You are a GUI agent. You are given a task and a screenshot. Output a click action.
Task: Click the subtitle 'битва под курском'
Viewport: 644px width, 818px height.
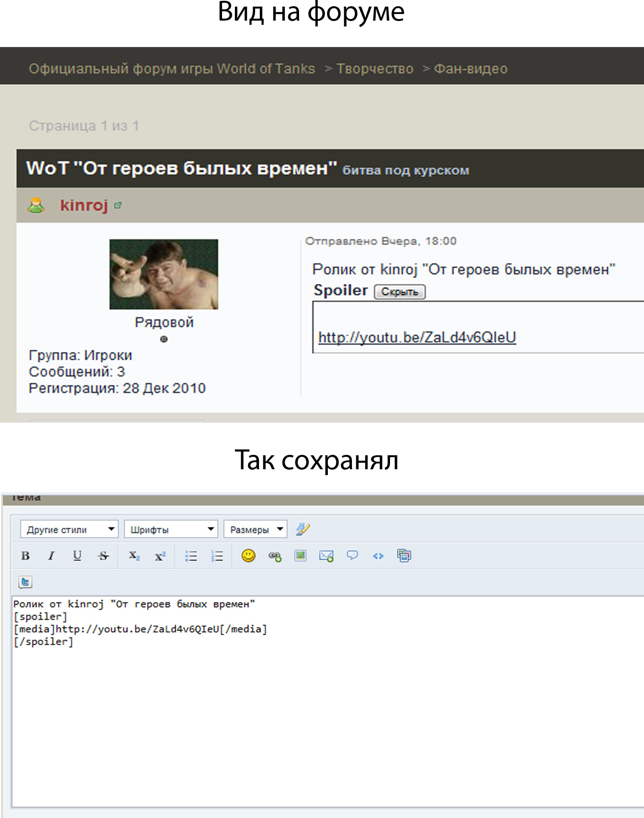click(x=406, y=170)
